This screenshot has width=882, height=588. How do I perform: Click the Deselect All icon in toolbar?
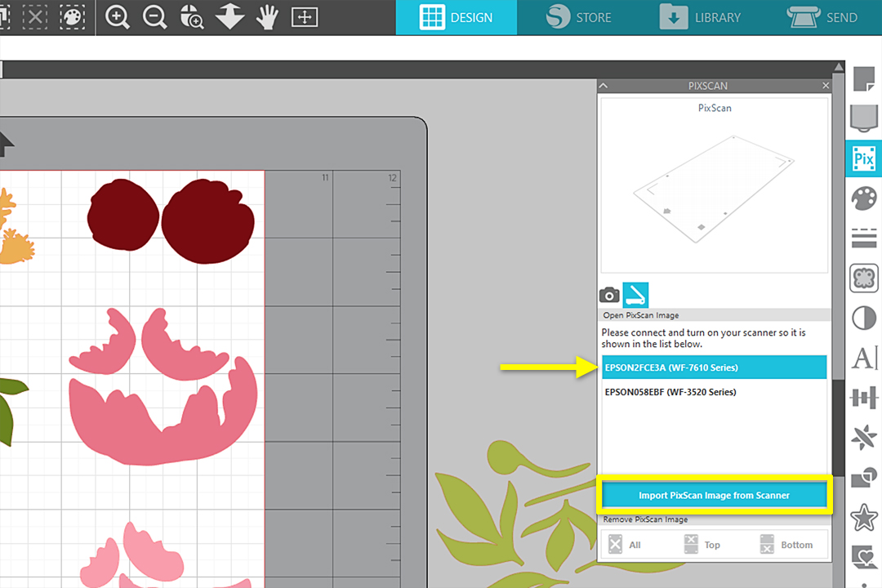(x=35, y=17)
